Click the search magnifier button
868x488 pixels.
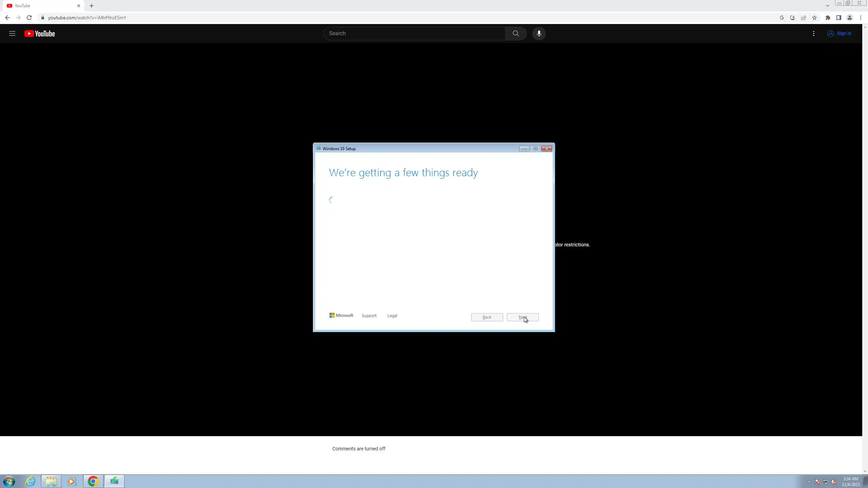click(x=516, y=34)
